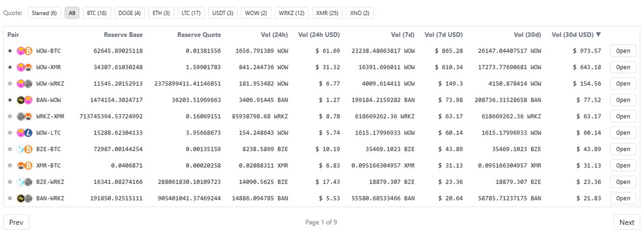Click the WOW-LTC coin pair icon
Screen dimensions: 644x233
click(25, 133)
